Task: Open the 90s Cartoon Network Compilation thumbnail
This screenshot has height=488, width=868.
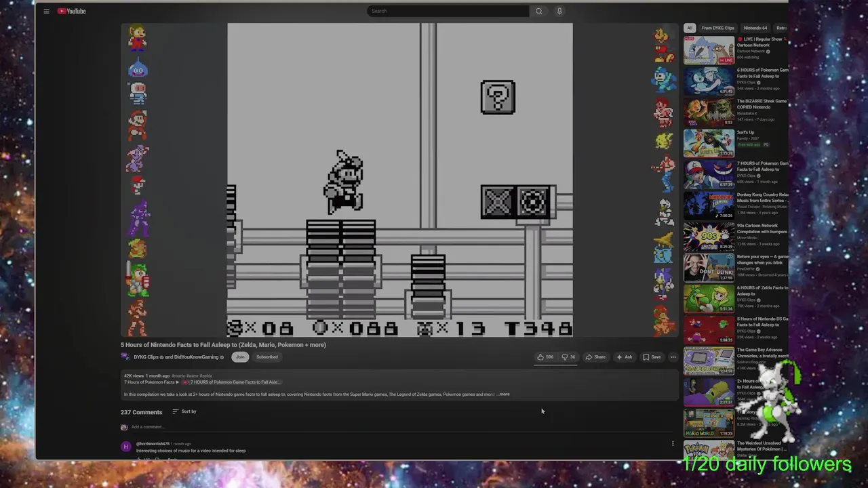Action: (x=709, y=237)
